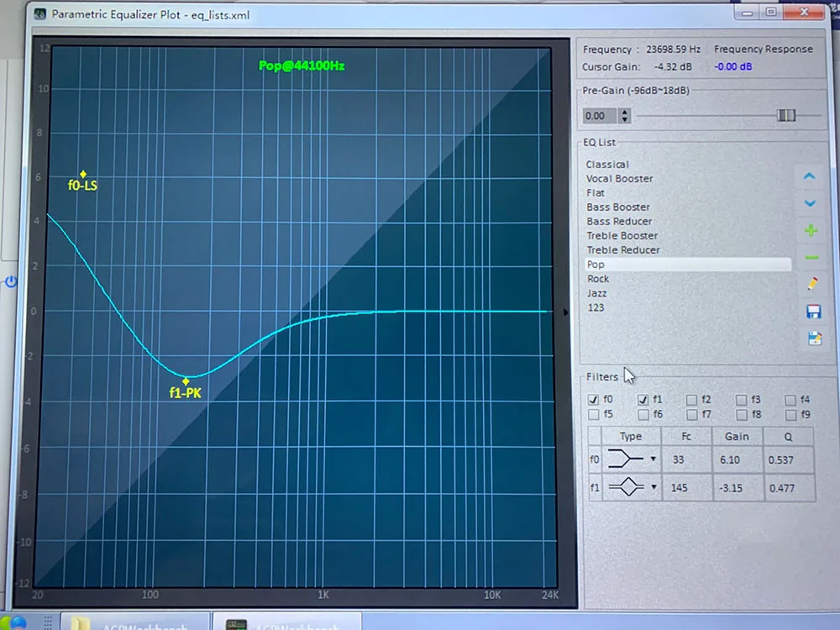Rename preset using the pencil icon
This screenshot has height=630, width=840.
tap(812, 283)
